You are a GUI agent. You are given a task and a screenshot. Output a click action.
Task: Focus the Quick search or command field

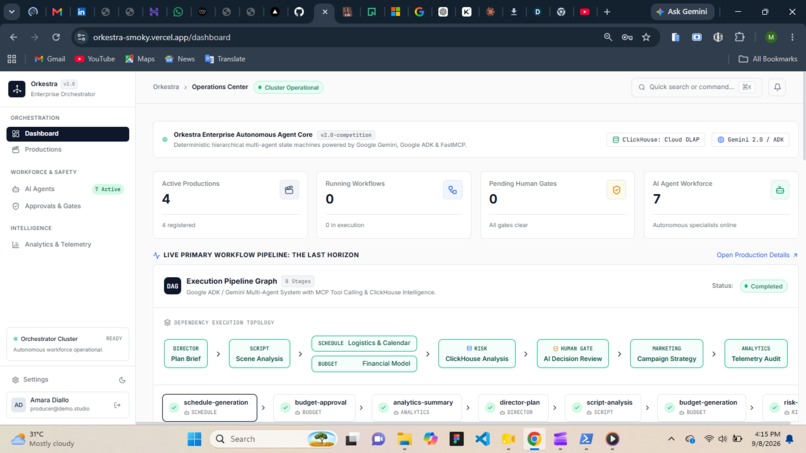point(696,87)
